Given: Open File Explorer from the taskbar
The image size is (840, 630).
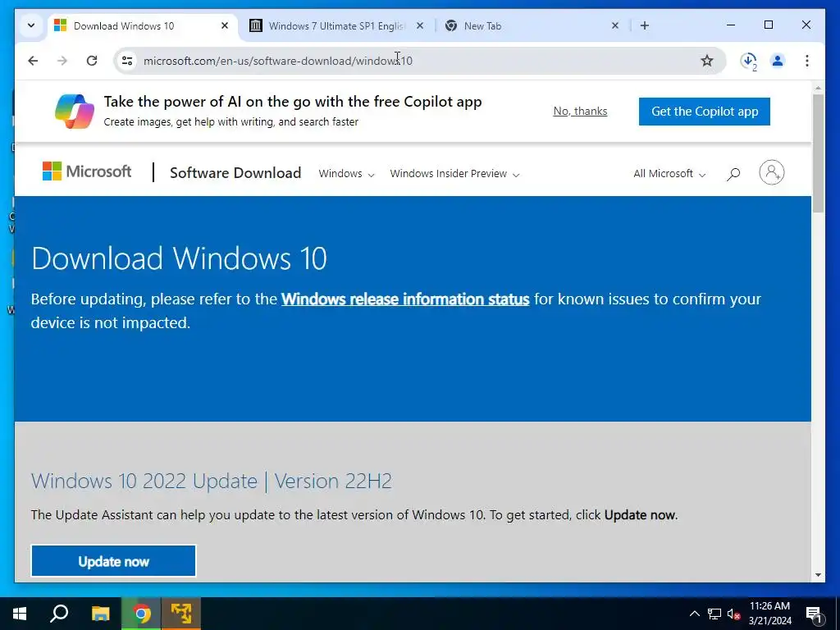Looking at the screenshot, I should [x=100, y=614].
